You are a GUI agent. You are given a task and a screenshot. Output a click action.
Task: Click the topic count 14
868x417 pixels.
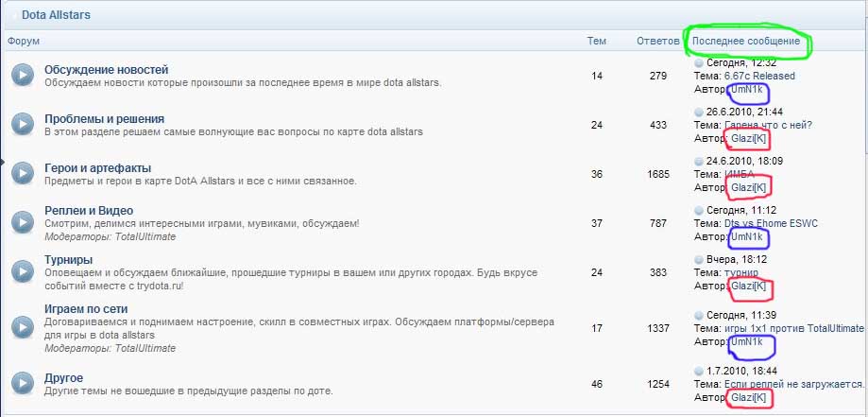597,76
